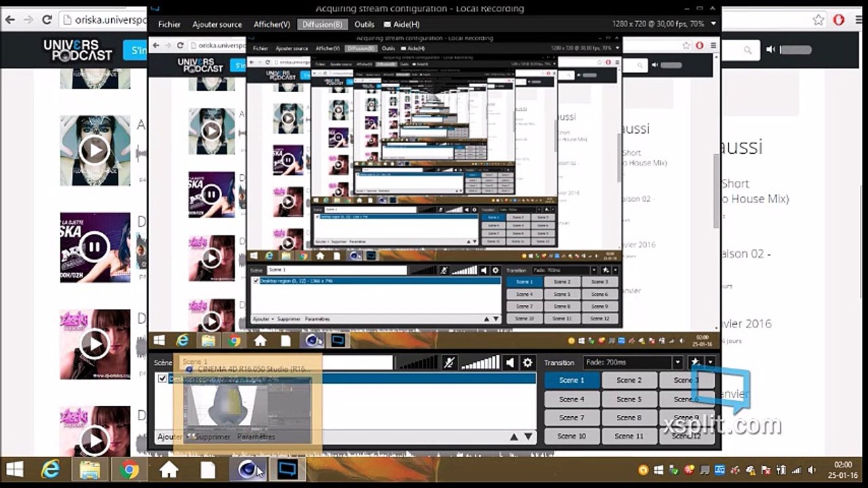
Task: Uncheck the Desktop region source checkbox
Action: (162, 379)
